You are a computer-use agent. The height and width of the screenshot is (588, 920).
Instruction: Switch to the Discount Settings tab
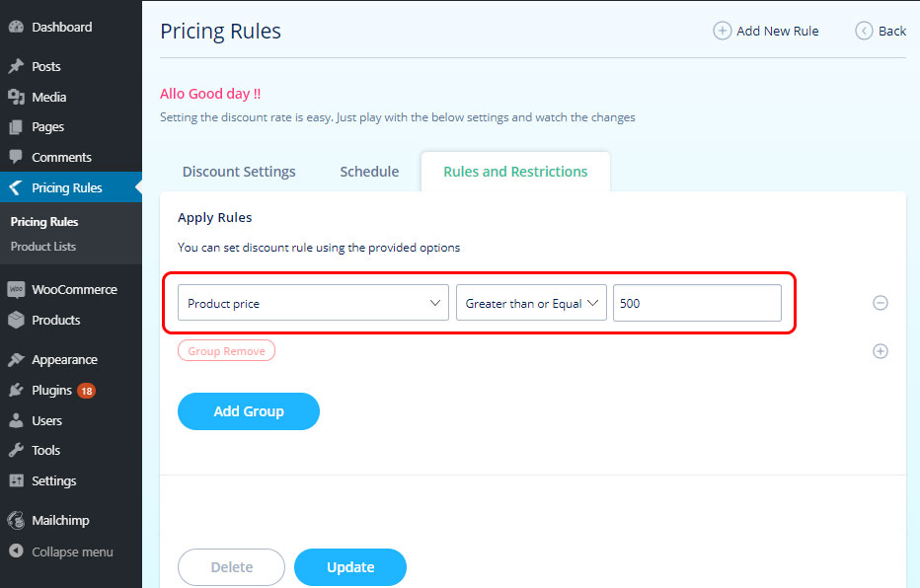click(x=238, y=171)
